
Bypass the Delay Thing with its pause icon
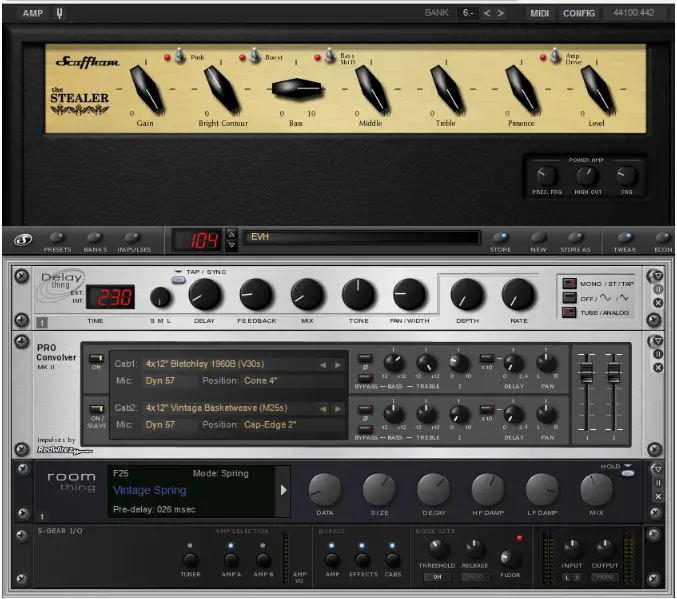click(658, 289)
